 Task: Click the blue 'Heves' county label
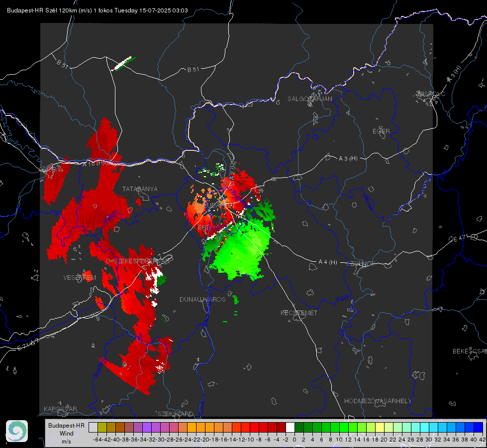click(368, 202)
